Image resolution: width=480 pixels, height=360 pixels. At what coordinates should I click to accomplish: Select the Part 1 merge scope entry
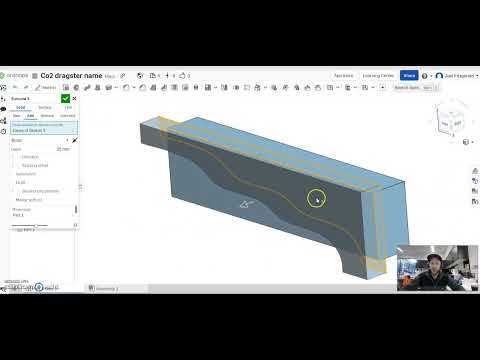click(19, 215)
